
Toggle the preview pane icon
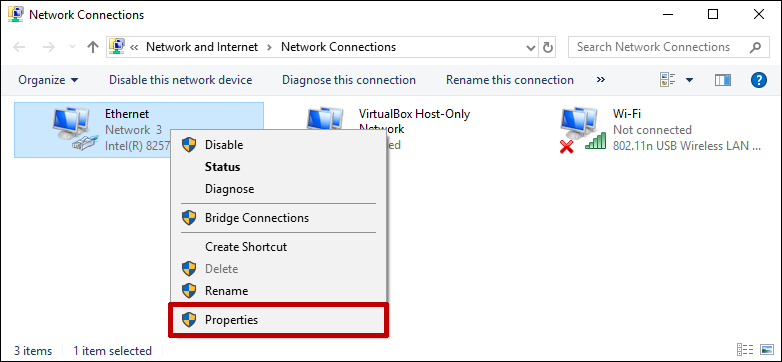pos(723,80)
